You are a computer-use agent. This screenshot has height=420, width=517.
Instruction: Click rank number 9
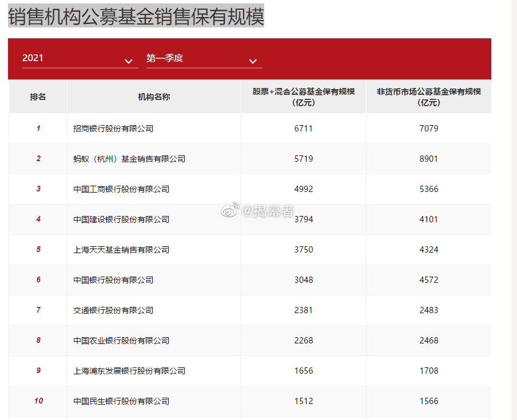(x=38, y=371)
